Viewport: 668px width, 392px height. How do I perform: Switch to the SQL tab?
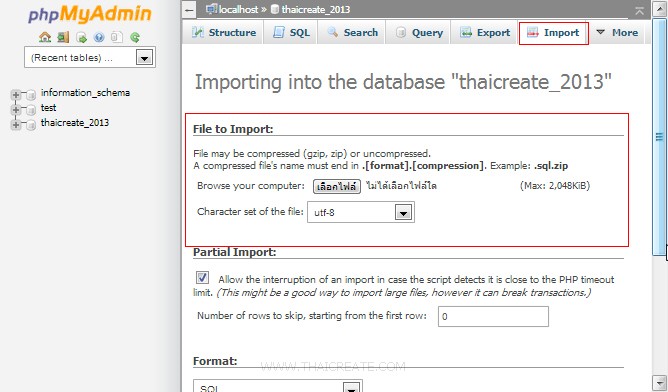[291, 32]
